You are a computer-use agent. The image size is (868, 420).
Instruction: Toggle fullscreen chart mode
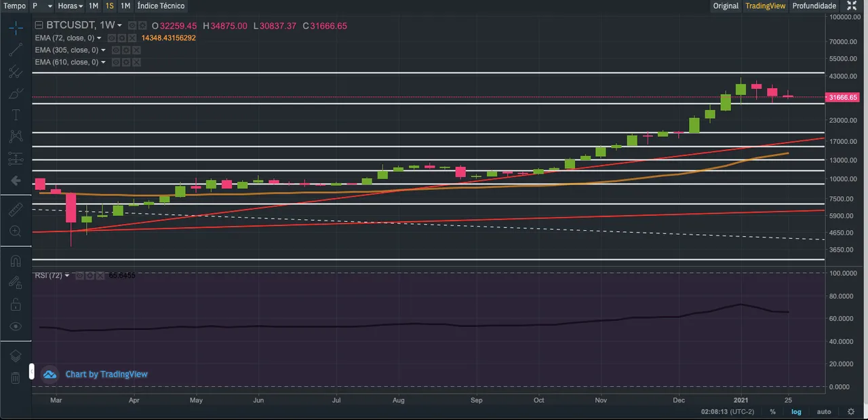852,5
